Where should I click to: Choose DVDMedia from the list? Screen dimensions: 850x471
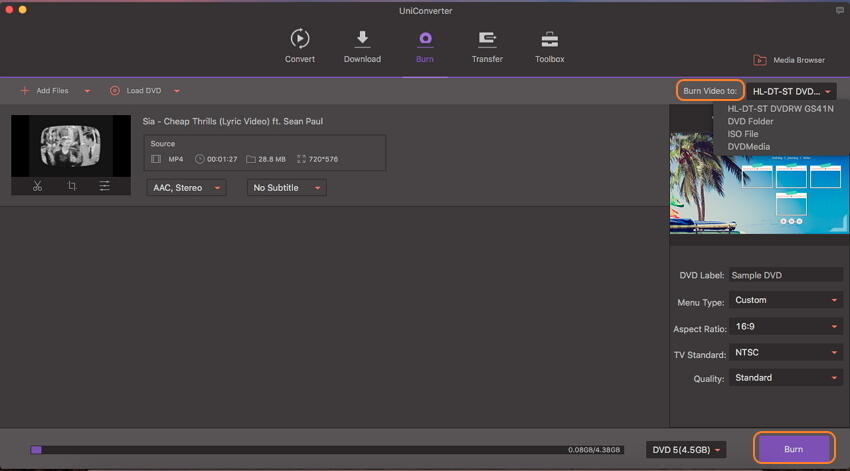click(748, 146)
